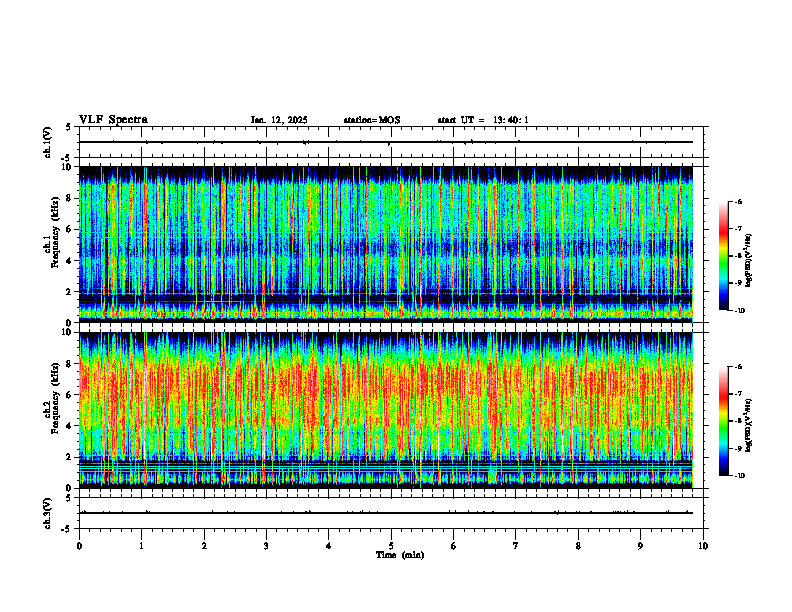Viewport: 792px width, 612px height.
Task: Click the "station=MOS" header label
Action: pyautogui.click(x=372, y=120)
